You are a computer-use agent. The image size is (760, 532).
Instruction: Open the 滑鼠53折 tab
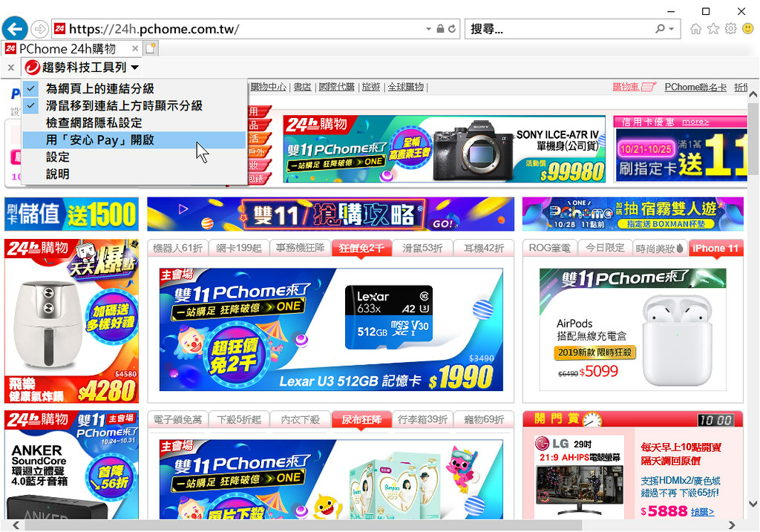tap(422, 248)
